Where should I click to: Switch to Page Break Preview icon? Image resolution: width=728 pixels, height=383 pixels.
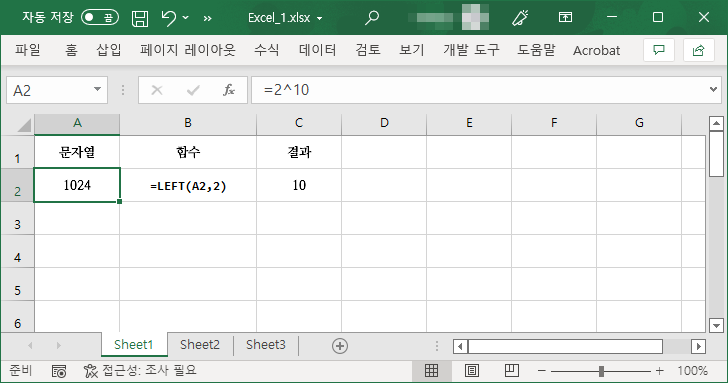pos(512,370)
